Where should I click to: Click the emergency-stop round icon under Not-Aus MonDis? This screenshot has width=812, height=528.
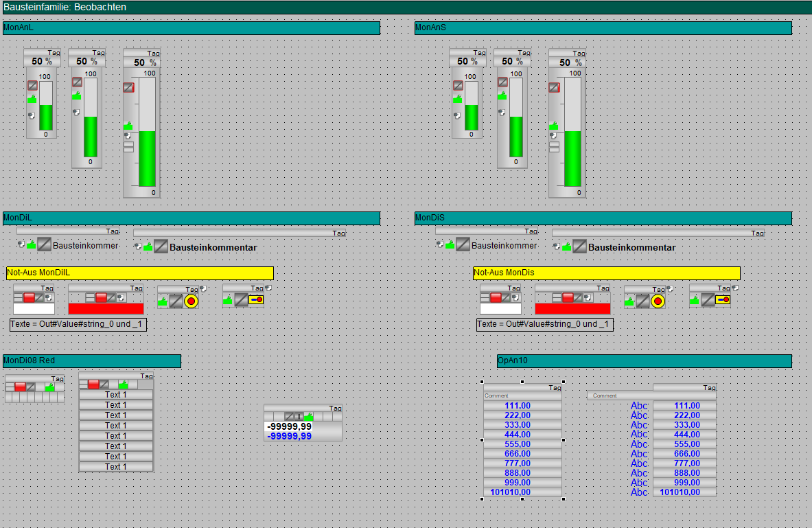point(658,301)
